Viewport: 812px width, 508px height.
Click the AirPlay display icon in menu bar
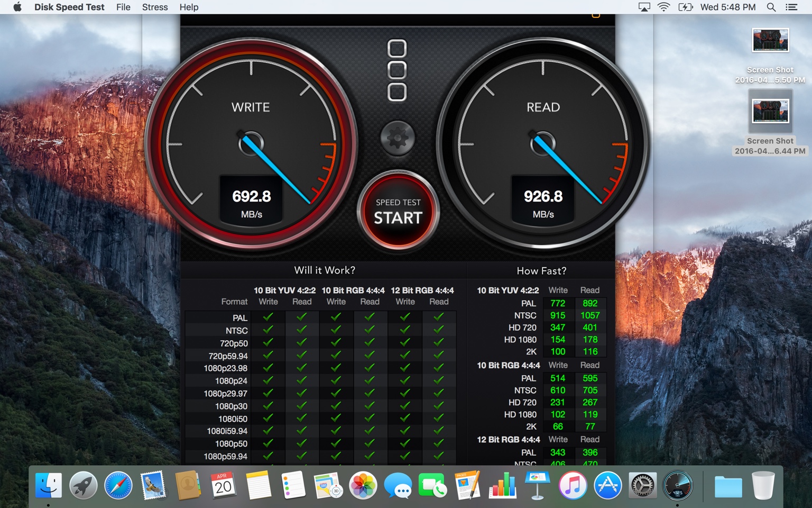pos(644,7)
